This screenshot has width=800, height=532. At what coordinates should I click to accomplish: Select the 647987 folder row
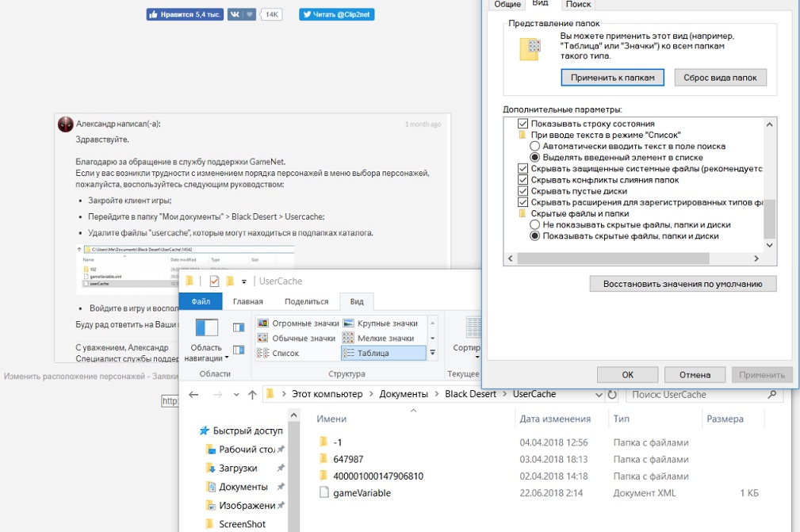[538, 459]
